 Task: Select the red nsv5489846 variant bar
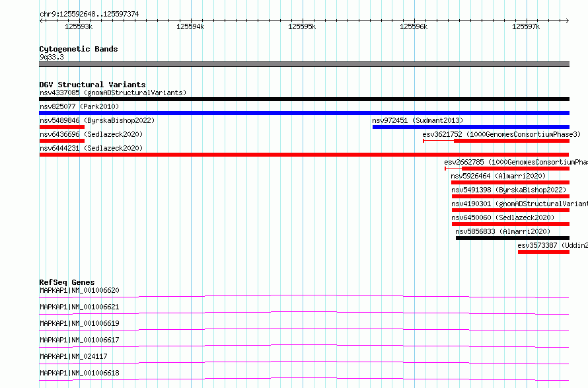pos(62,127)
